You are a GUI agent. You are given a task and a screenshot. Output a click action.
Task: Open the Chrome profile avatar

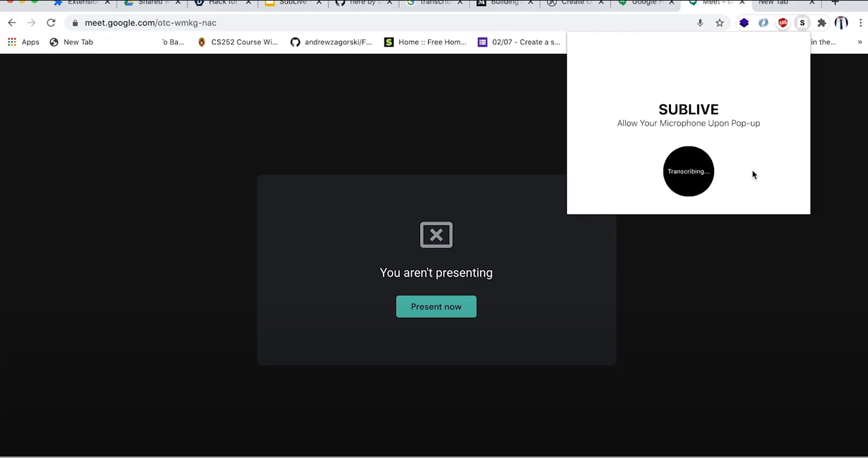pyautogui.click(x=841, y=23)
